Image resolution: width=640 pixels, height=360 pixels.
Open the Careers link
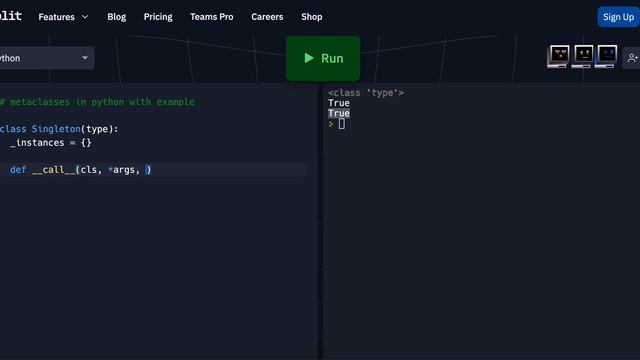[x=267, y=17]
